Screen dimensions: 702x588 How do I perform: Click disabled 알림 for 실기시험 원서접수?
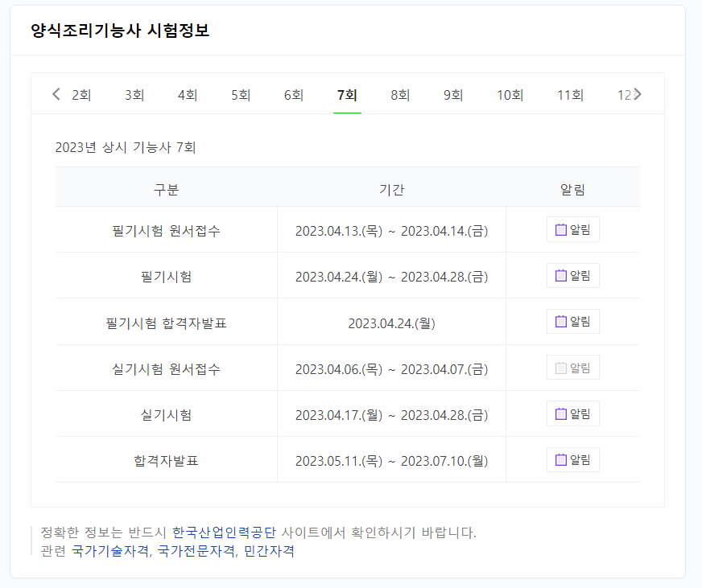point(572,368)
